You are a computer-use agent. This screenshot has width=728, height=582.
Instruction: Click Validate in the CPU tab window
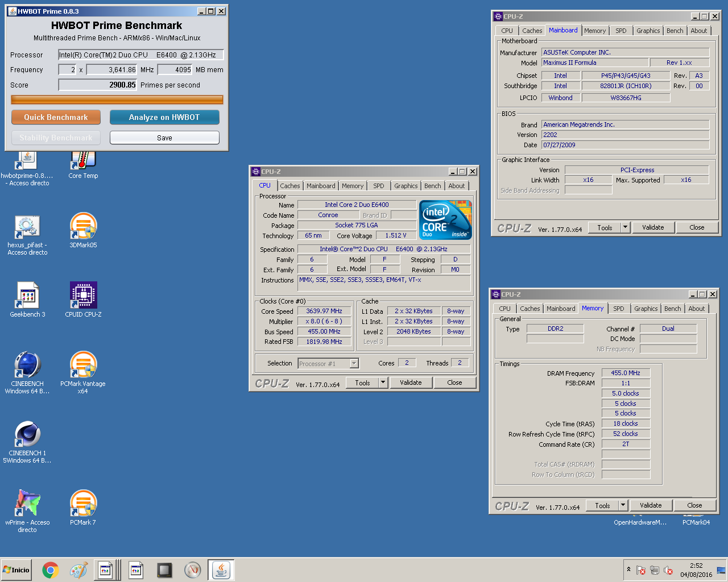pos(411,383)
